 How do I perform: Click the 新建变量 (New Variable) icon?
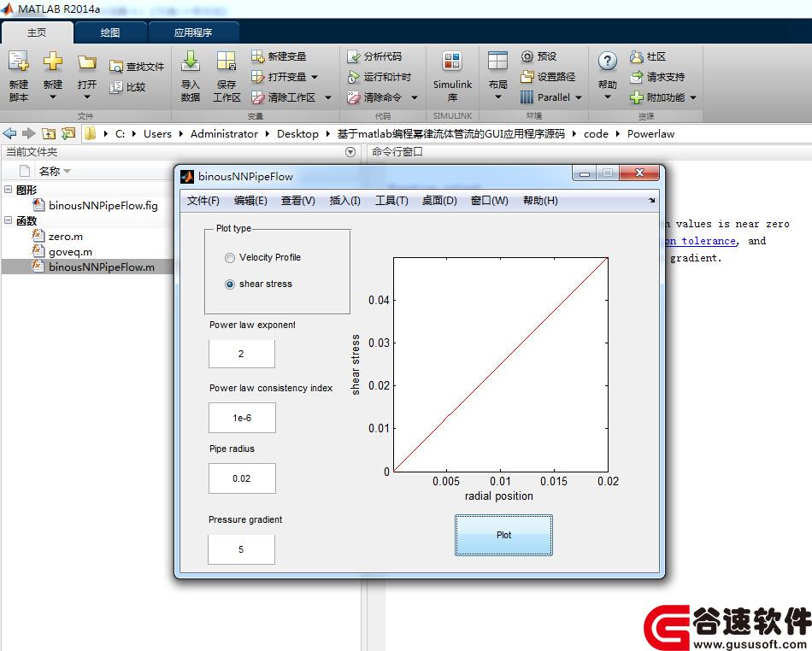(257, 56)
